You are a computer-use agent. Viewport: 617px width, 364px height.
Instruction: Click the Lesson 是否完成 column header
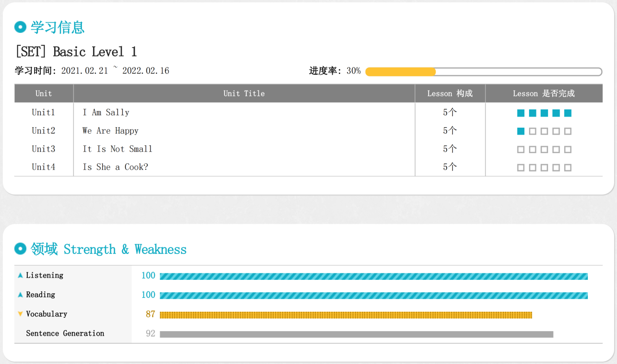[x=543, y=93]
